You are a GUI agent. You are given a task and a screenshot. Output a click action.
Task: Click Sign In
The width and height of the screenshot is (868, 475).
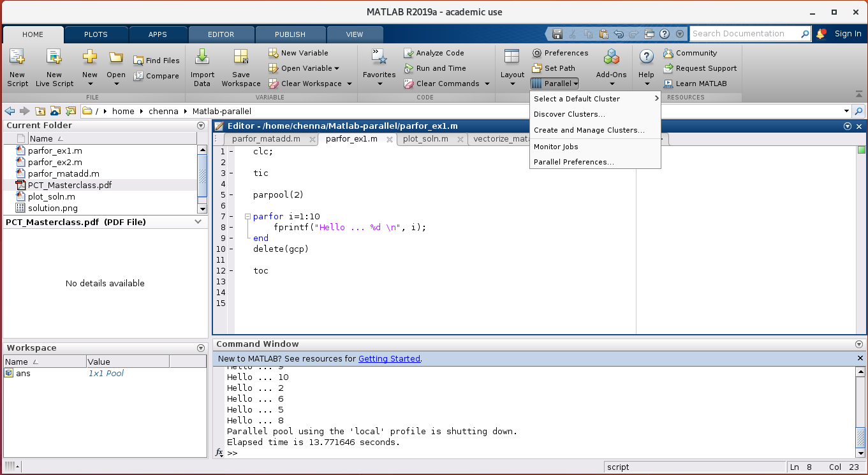pyautogui.click(x=848, y=34)
